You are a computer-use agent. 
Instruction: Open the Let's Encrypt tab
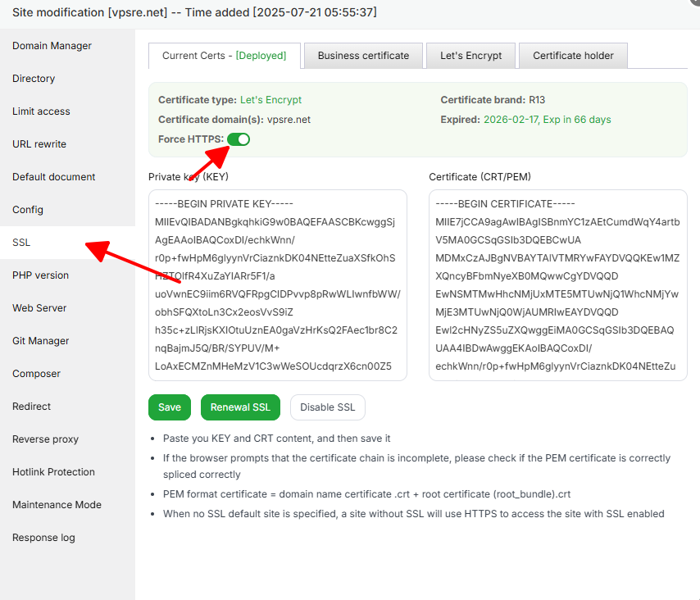coord(470,56)
